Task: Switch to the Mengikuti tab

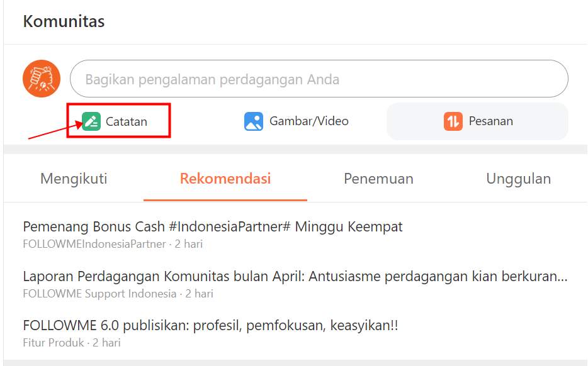Action: click(74, 179)
